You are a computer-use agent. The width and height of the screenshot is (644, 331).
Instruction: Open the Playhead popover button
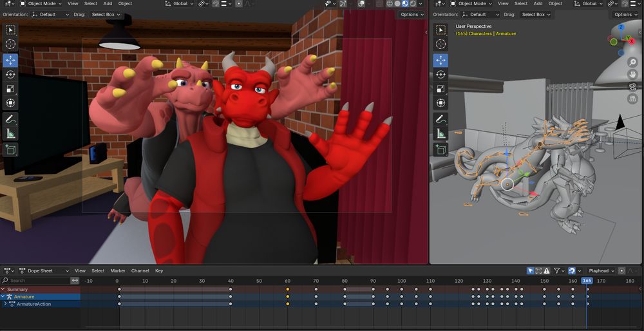[601, 271]
